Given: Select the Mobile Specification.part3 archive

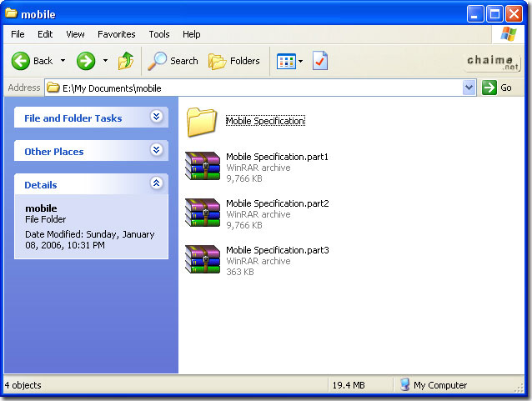Looking at the screenshot, I should click(x=203, y=260).
